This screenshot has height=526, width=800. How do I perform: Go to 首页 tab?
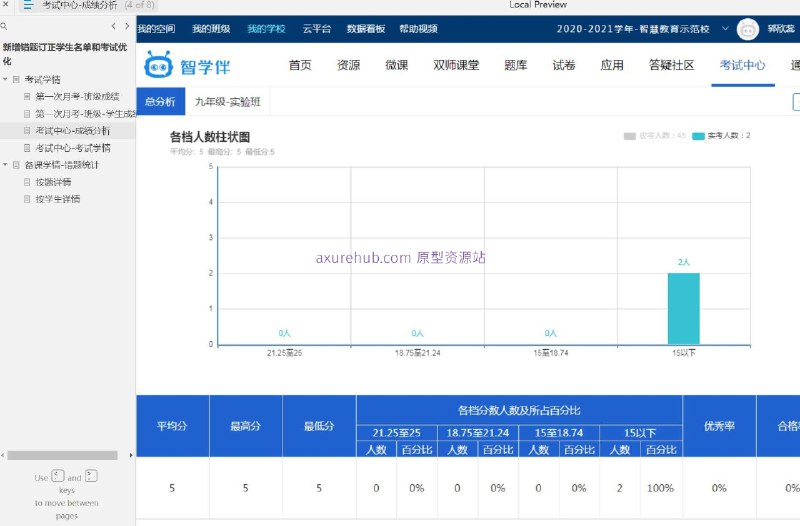point(299,65)
